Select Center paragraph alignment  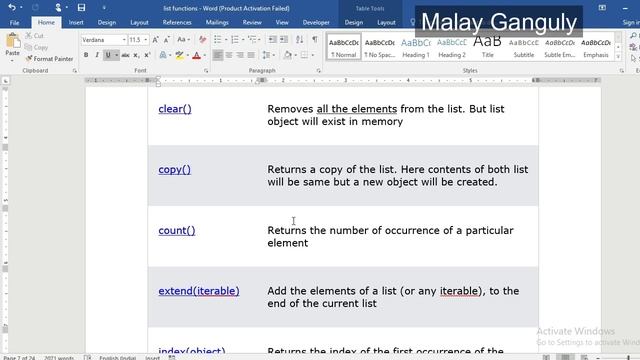229,55
